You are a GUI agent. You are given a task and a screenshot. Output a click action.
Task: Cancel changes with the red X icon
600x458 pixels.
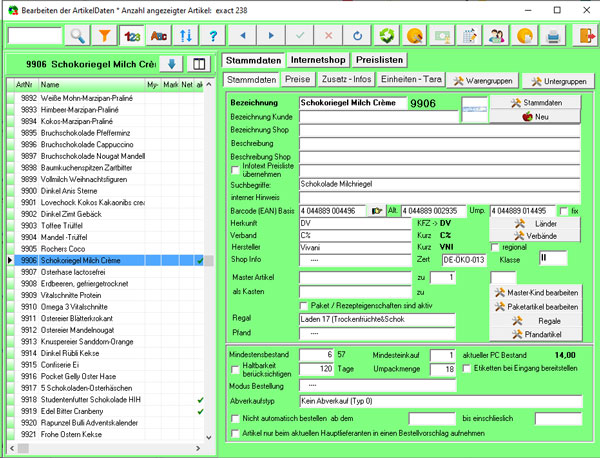pos(328,36)
